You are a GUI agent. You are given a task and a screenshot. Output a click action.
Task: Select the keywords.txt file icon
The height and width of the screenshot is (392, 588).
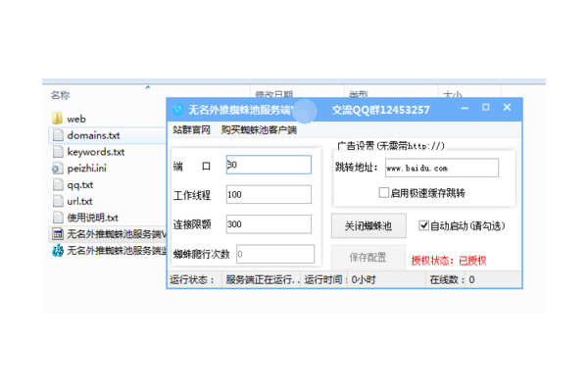pos(58,152)
